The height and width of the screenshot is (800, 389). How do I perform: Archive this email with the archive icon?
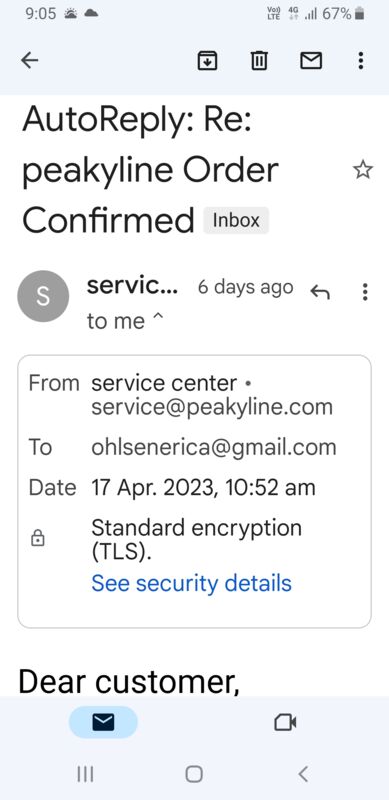click(207, 61)
